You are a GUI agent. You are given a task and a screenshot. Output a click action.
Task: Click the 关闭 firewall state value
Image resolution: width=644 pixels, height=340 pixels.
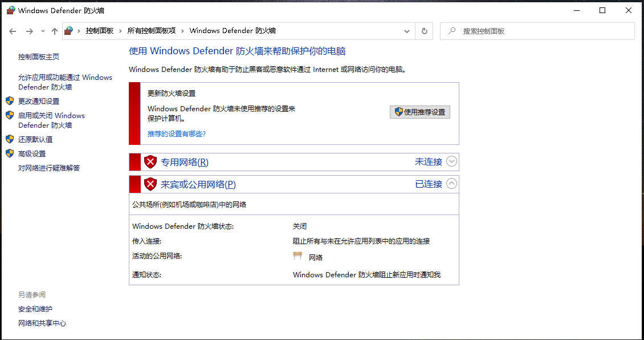tap(300, 226)
